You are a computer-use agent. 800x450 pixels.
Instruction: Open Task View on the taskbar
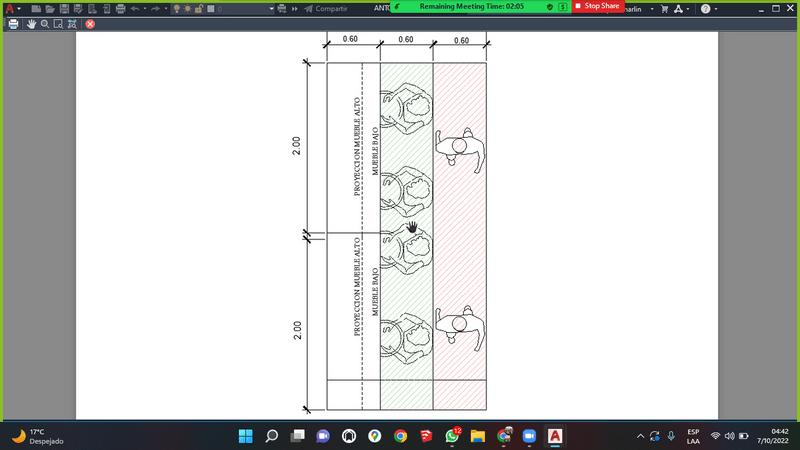click(297, 436)
